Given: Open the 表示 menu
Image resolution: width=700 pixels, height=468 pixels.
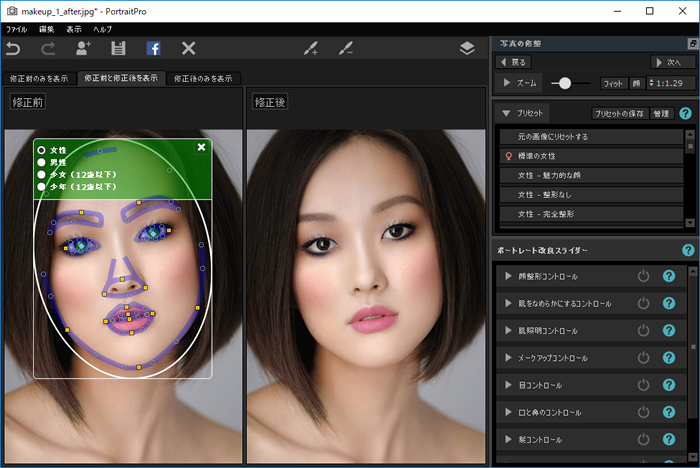Looking at the screenshot, I should pyautogui.click(x=74, y=29).
